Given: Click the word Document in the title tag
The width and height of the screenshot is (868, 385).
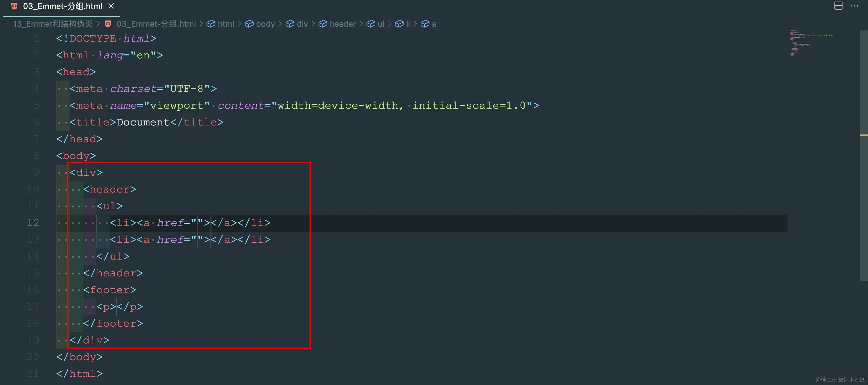Looking at the screenshot, I should [143, 122].
